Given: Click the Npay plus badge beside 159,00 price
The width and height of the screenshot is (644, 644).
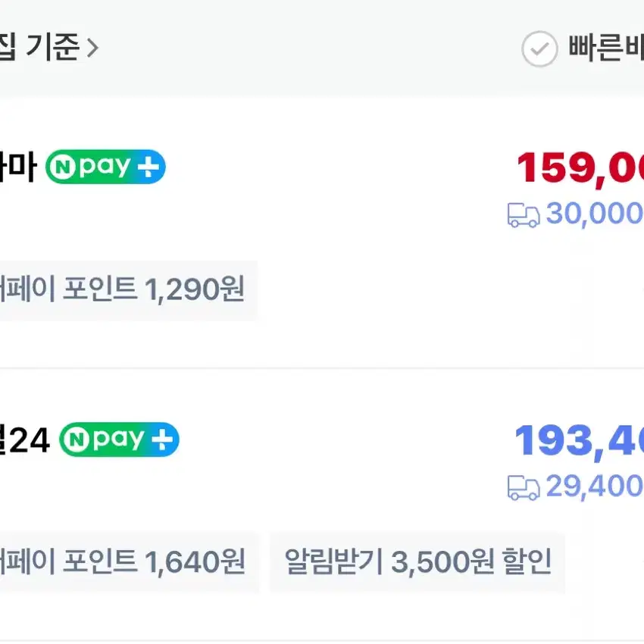Looking at the screenshot, I should coord(105,167).
